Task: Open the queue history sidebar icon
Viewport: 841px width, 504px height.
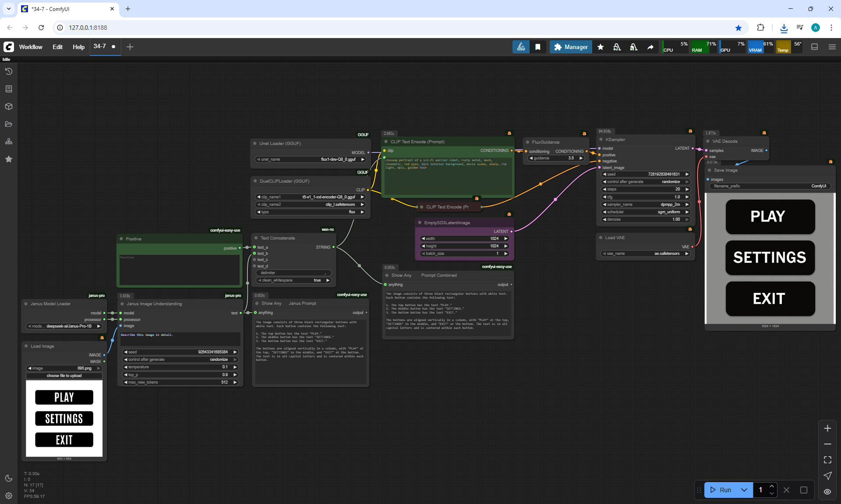Action: [9, 71]
